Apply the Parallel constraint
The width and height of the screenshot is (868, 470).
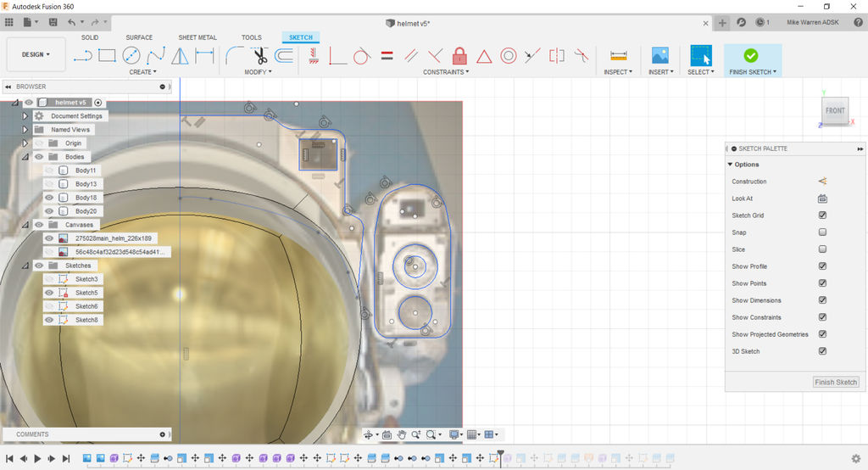pyautogui.click(x=411, y=55)
